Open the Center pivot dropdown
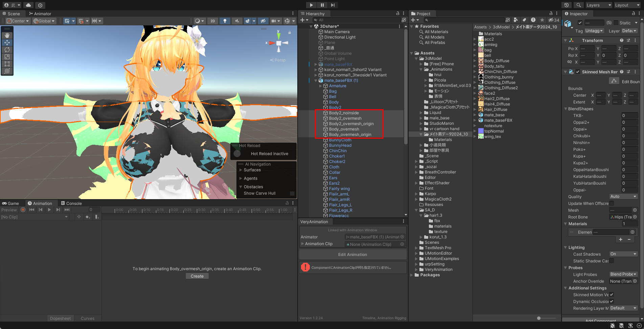This screenshot has width=644, height=329. coord(18,21)
